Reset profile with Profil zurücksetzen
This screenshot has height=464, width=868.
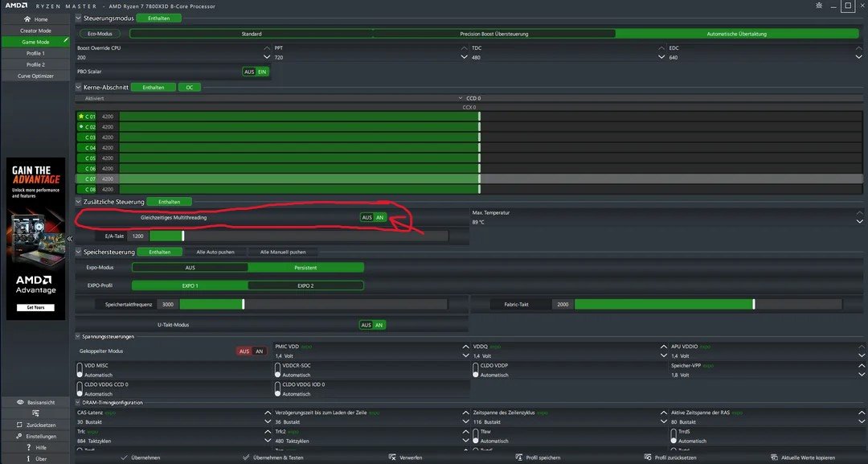tap(669, 458)
